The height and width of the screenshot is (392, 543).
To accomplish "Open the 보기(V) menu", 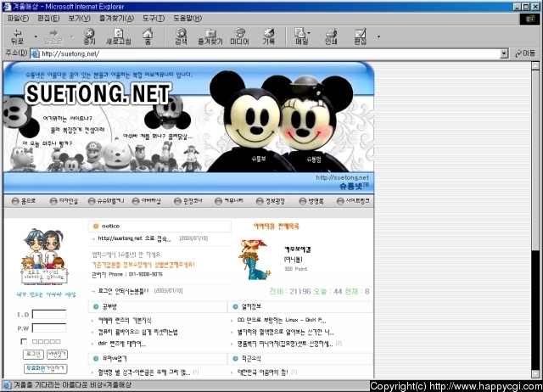I will pyautogui.click(x=79, y=19).
